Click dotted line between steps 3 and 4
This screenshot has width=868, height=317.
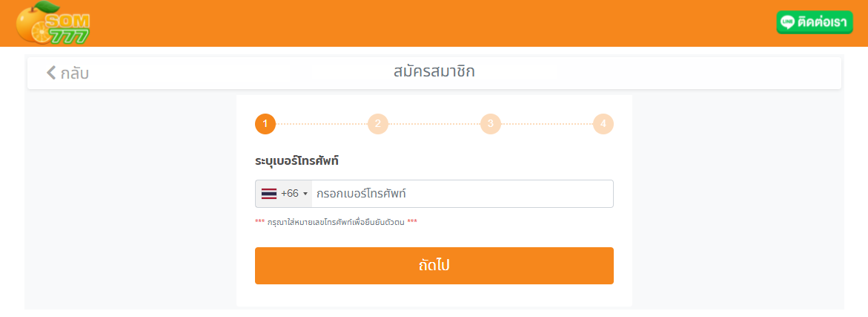point(547,124)
